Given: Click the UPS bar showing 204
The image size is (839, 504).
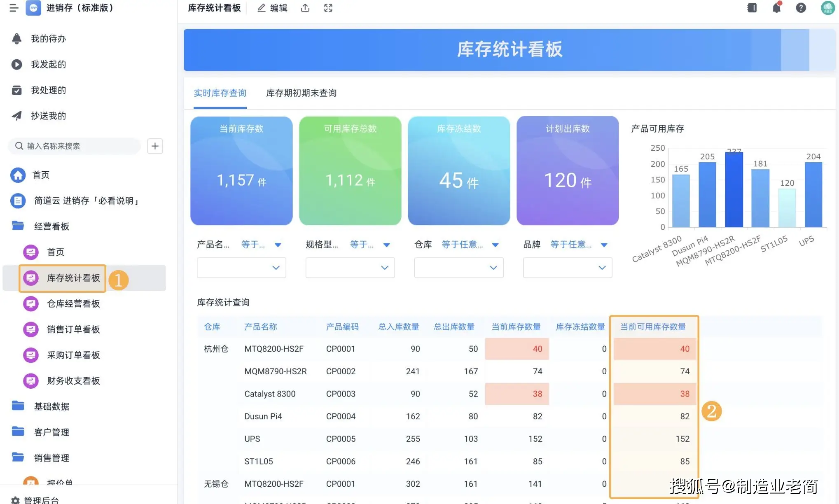Looking at the screenshot, I should pyautogui.click(x=813, y=195).
